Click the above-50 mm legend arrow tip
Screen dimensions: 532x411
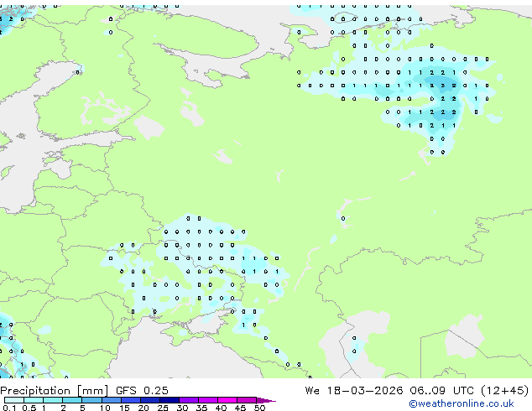tap(266, 400)
